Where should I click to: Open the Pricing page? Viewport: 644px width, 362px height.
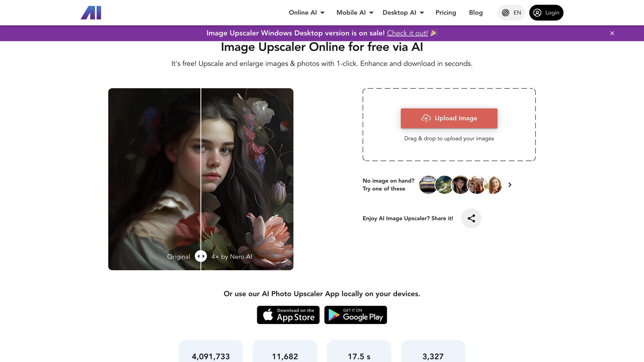445,12
